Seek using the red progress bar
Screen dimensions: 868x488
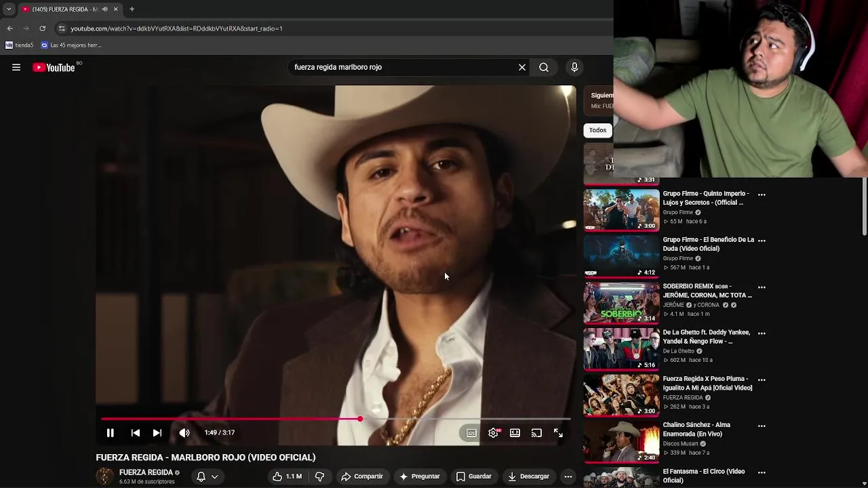pos(336,419)
